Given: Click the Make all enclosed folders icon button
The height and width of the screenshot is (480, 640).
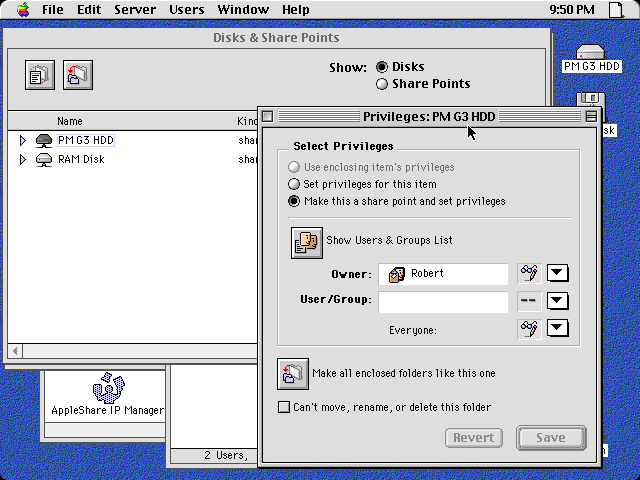Looking at the screenshot, I should pos(292,374).
